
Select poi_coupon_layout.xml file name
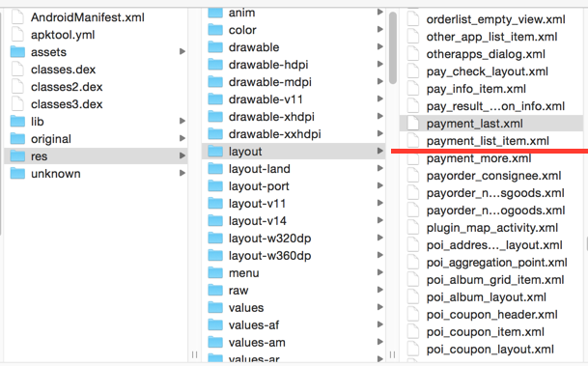[x=490, y=350]
